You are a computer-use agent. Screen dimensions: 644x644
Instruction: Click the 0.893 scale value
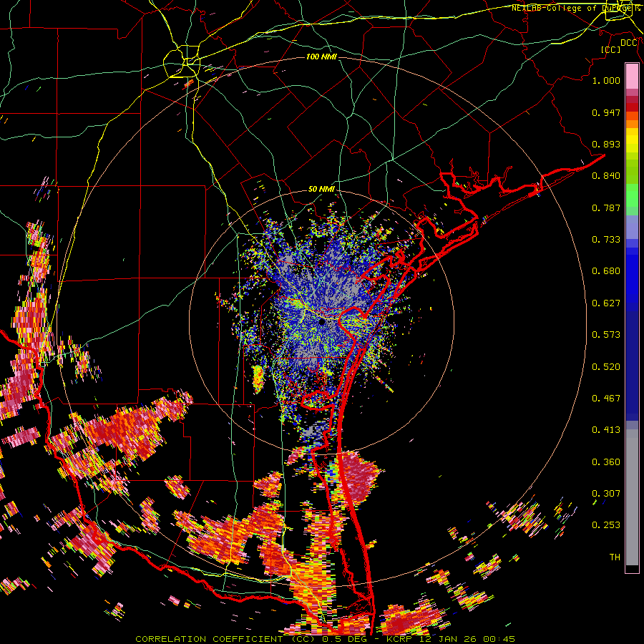[x=606, y=144]
